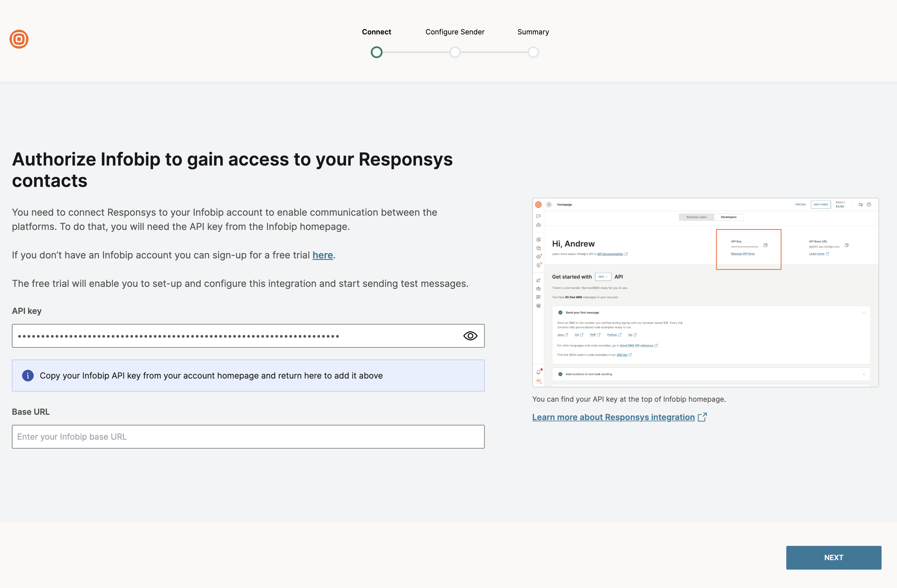The image size is (897, 588).
Task: Toggle API key visibility with the eye icon
Action: pyautogui.click(x=470, y=336)
